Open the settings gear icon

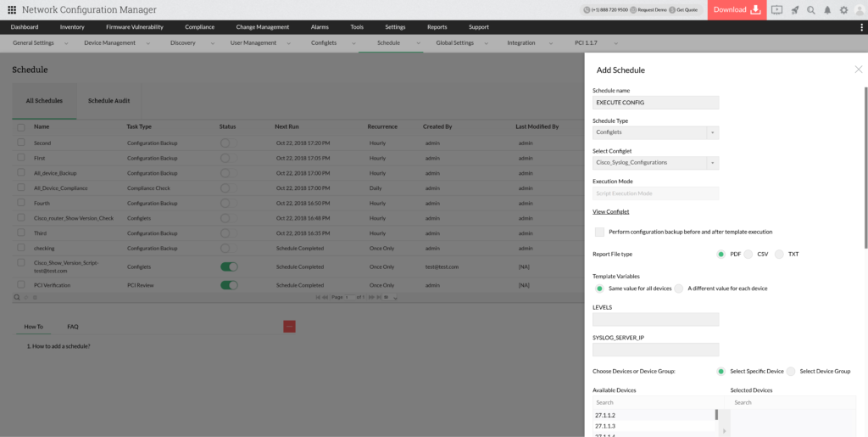[x=843, y=10]
